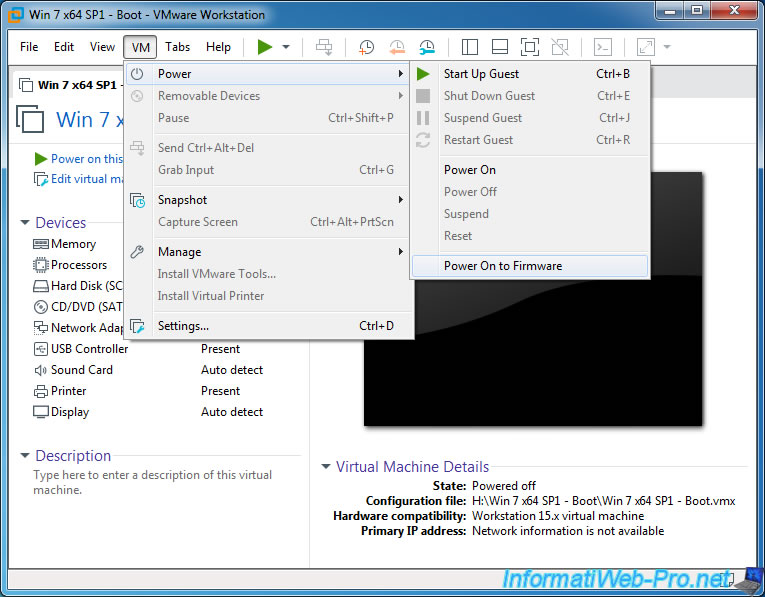This screenshot has height=597, width=765.
Task: Select the Memory device
Action: click(73, 244)
